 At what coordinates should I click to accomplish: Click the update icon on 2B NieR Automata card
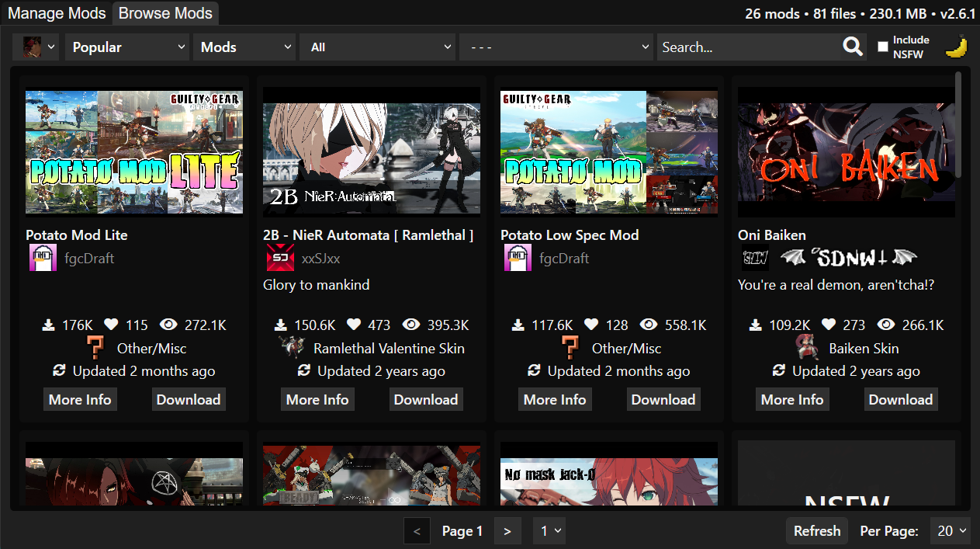point(304,371)
